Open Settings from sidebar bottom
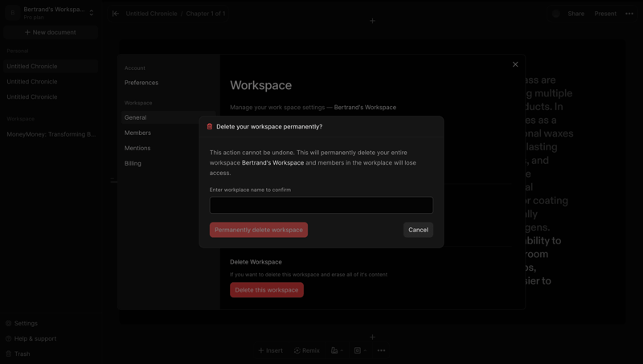The width and height of the screenshot is (643, 364). [22, 323]
